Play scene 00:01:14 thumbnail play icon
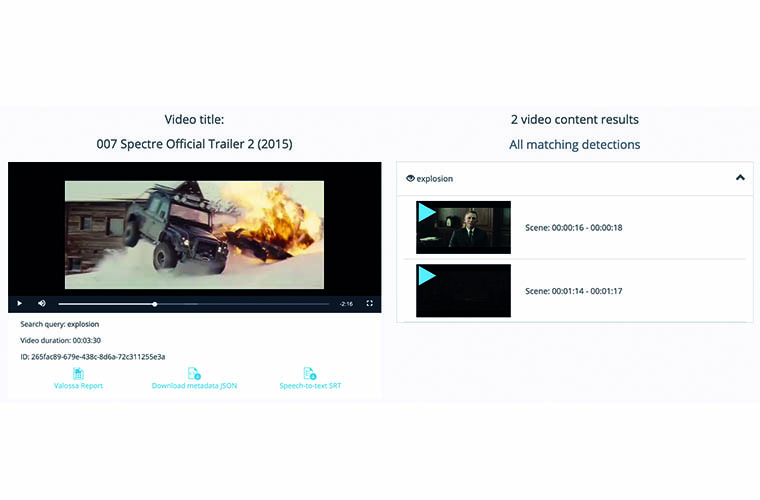This screenshot has width=760, height=500. tap(427, 276)
